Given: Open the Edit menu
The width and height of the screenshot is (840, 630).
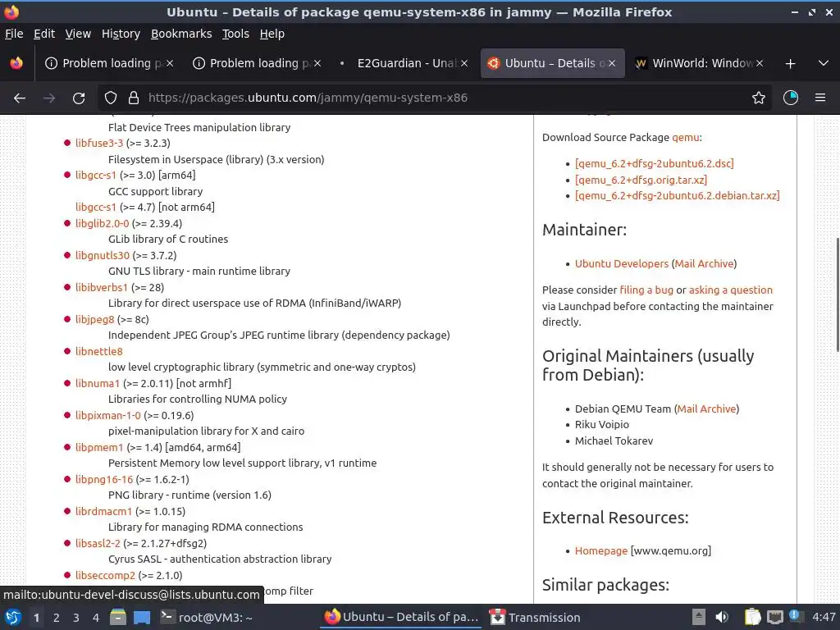Looking at the screenshot, I should click(x=44, y=34).
